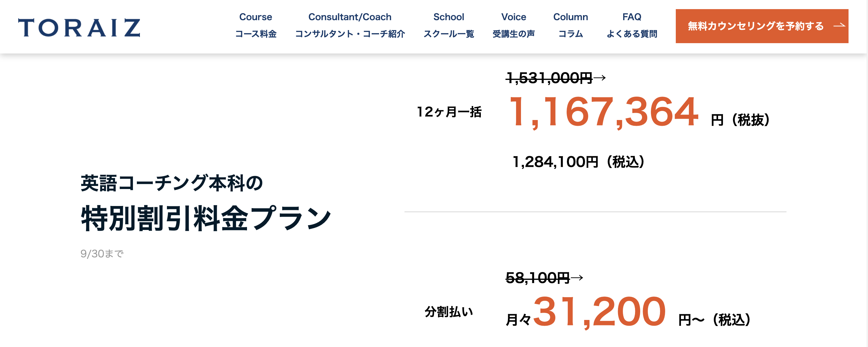Click the struck-through 58,100円 price
This screenshot has width=868, height=347.
(538, 278)
